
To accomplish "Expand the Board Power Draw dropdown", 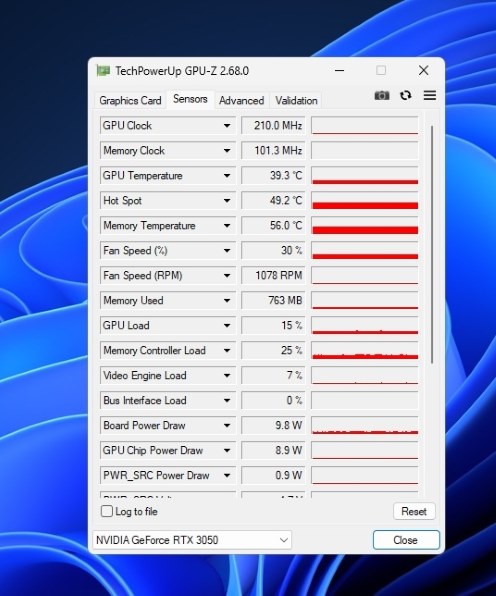I will tap(227, 425).
